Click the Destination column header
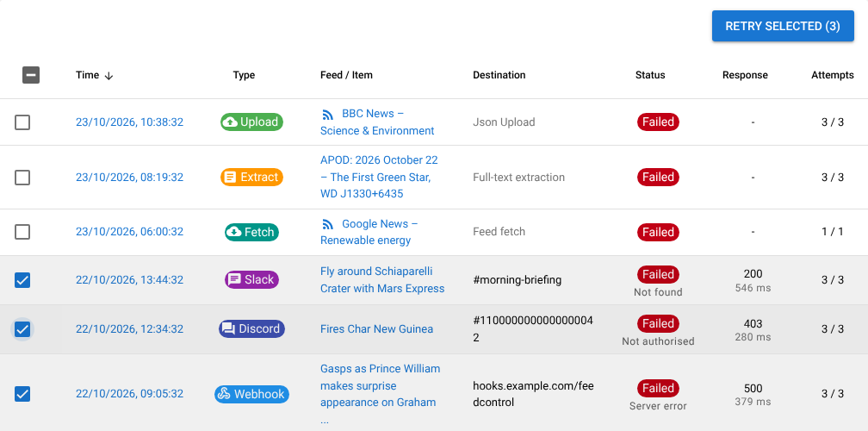868x431 pixels. (x=499, y=75)
